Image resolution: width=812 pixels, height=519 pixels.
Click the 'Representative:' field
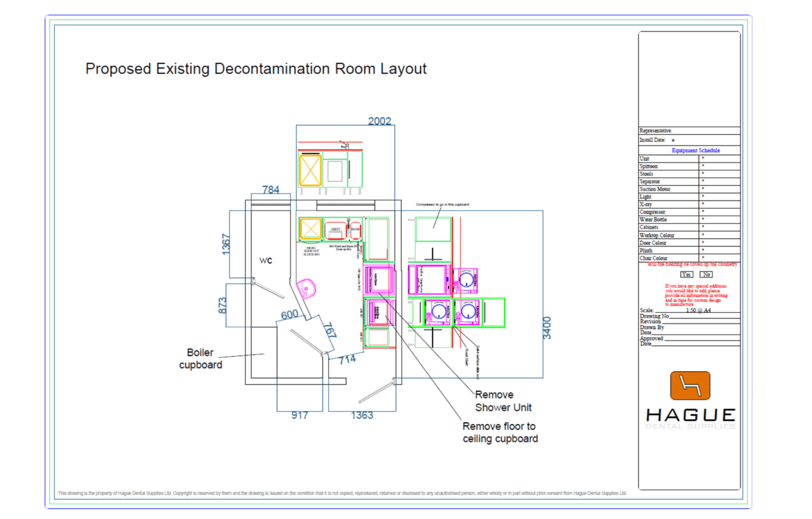click(x=690, y=131)
